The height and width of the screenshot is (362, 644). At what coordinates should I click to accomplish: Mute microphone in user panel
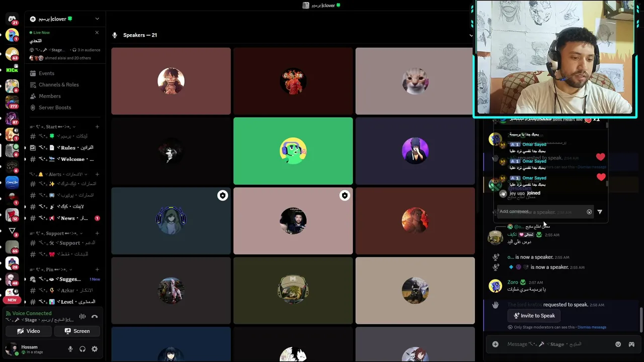pyautogui.click(x=70, y=349)
